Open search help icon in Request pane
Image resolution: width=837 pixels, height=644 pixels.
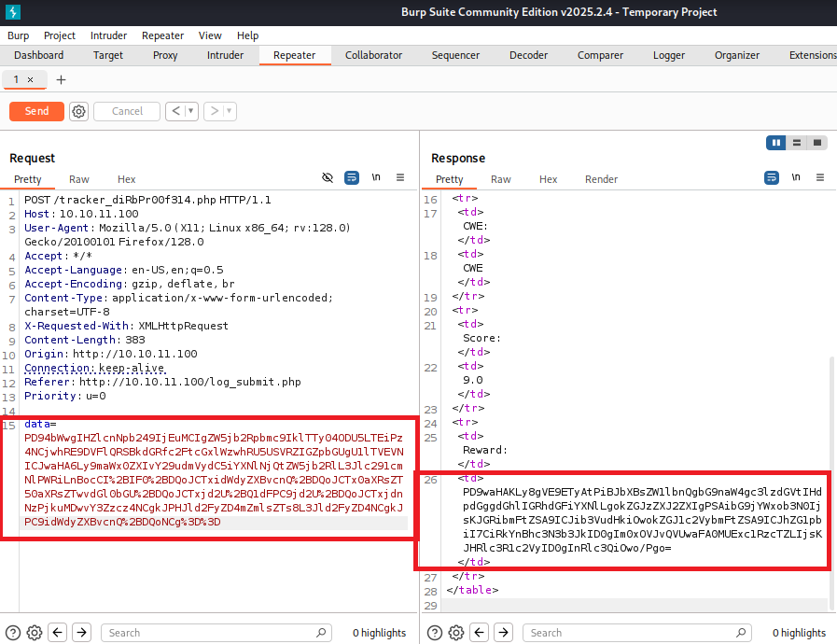tap(13, 633)
